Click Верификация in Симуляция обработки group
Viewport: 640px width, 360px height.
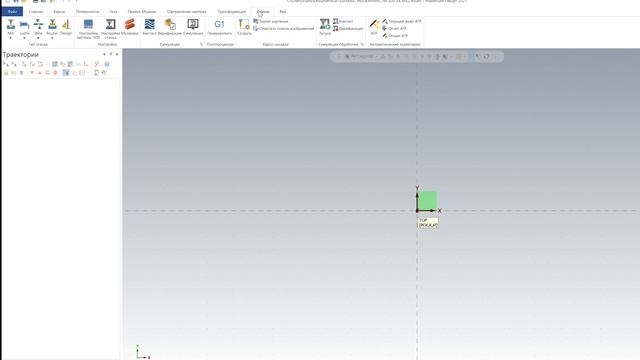pyautogui.click(x=348, y=29)
